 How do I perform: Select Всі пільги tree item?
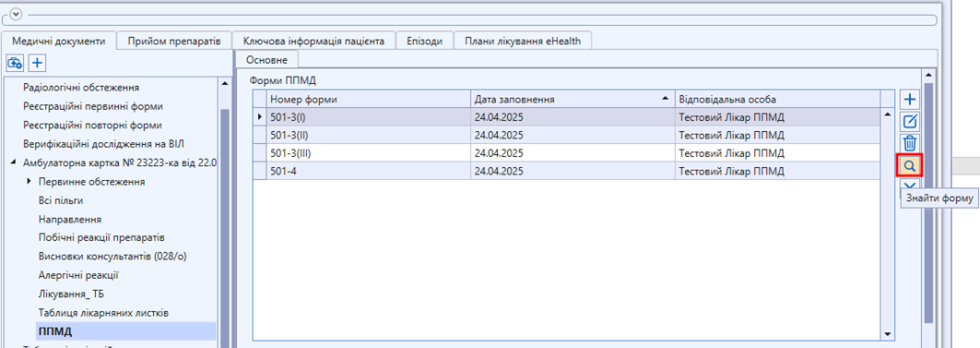[61, 201]
